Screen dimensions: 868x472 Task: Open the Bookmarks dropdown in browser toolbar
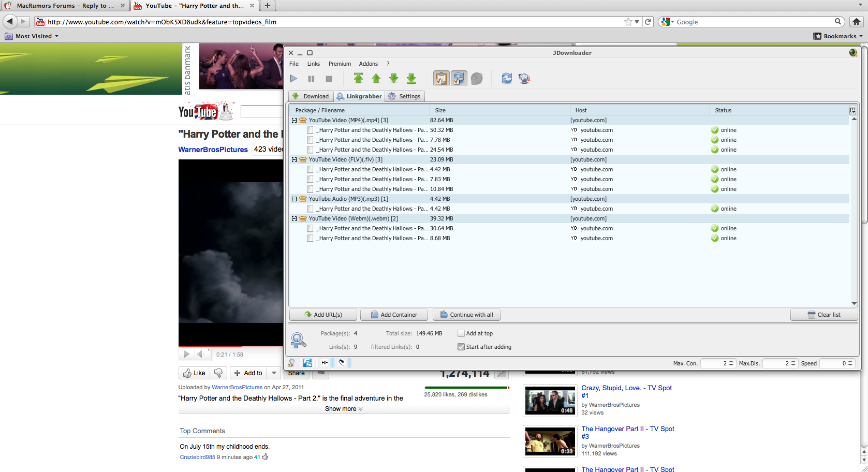point(838,36)
